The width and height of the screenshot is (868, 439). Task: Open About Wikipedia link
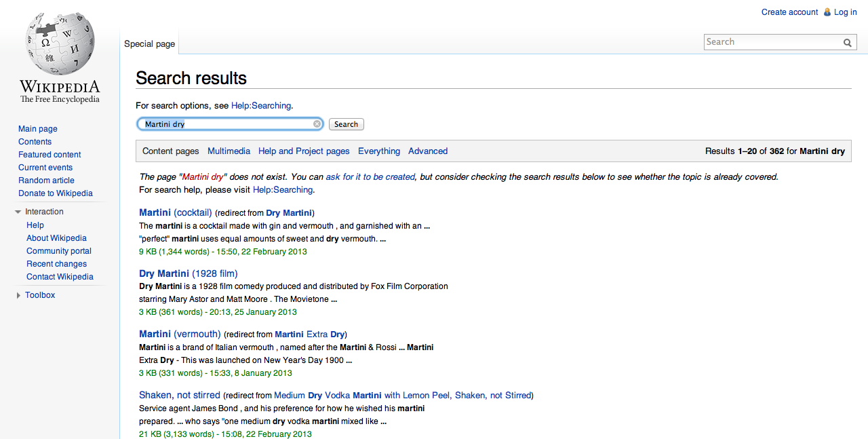(56, 238)
